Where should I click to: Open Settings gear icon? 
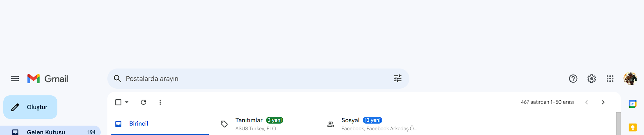tap(591, 79)
